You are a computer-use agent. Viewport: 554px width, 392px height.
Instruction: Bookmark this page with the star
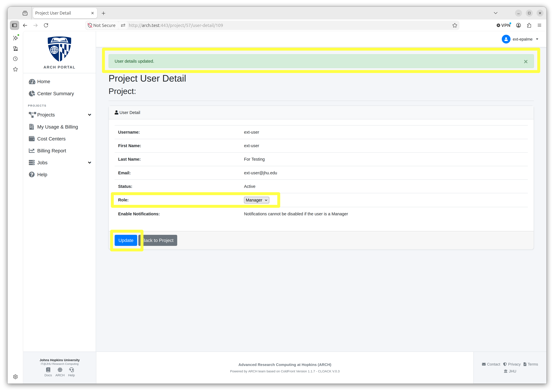coord(455,25)
